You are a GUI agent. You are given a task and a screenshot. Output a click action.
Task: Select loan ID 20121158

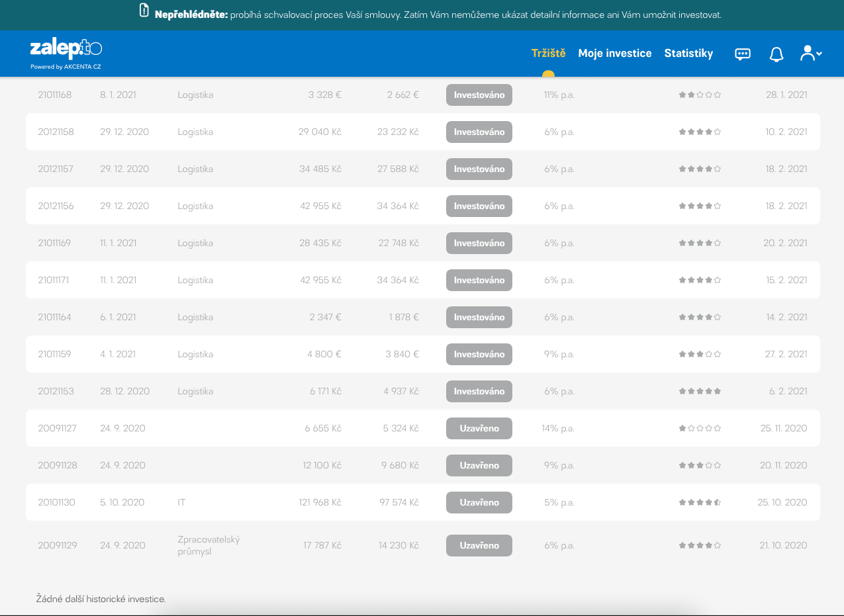tap(56, 132)
